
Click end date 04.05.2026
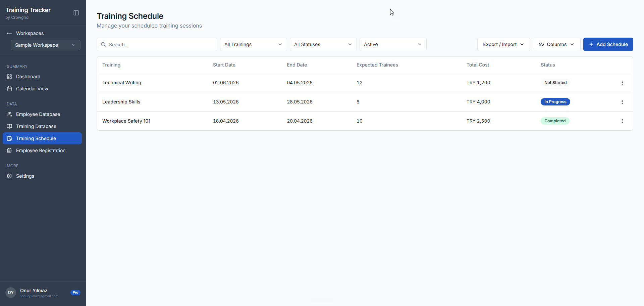click(x=300, y=83)
